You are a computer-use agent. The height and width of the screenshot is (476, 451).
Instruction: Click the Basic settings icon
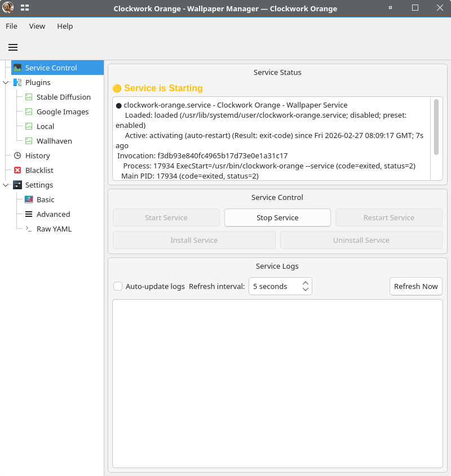click(x=29, y=199)
